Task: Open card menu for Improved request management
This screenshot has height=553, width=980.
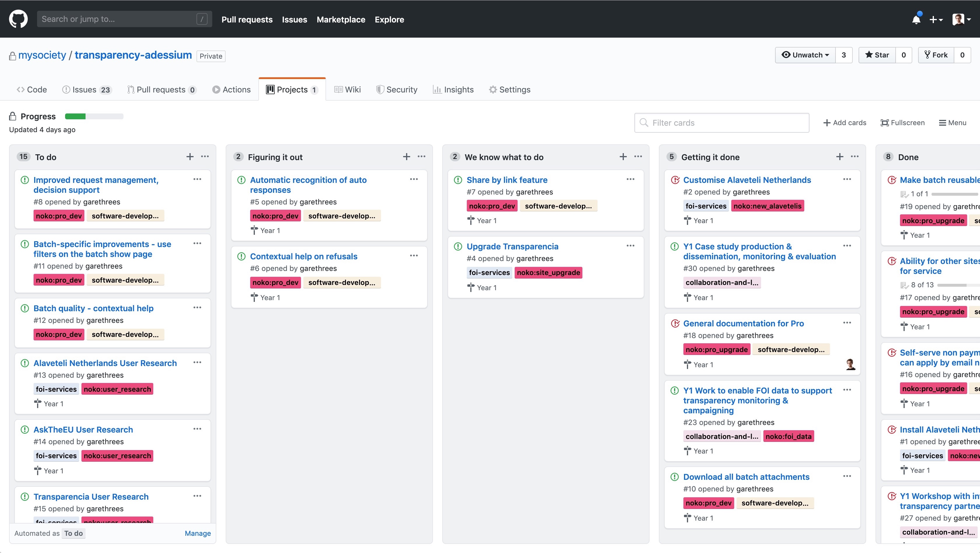Action: coord(197,179)
